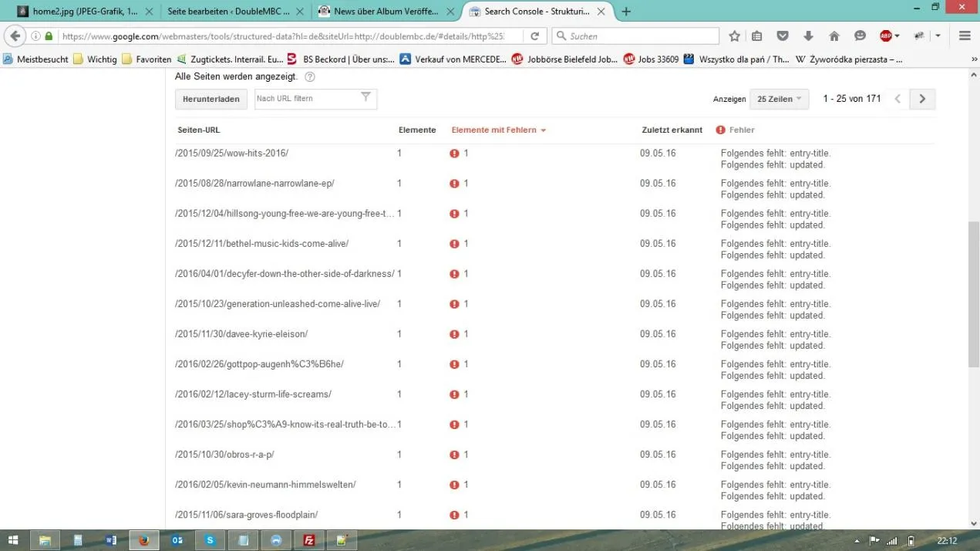Open the sara-groves-floodplain row
This screenshot has width=980, height=551.
point(247,515)
